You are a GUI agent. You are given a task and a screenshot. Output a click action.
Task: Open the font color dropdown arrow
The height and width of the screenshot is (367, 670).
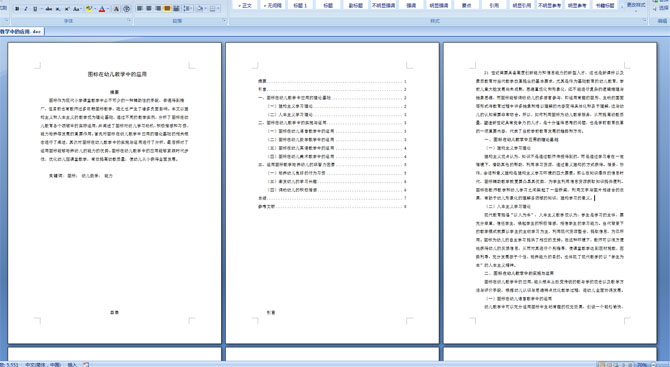108,9
